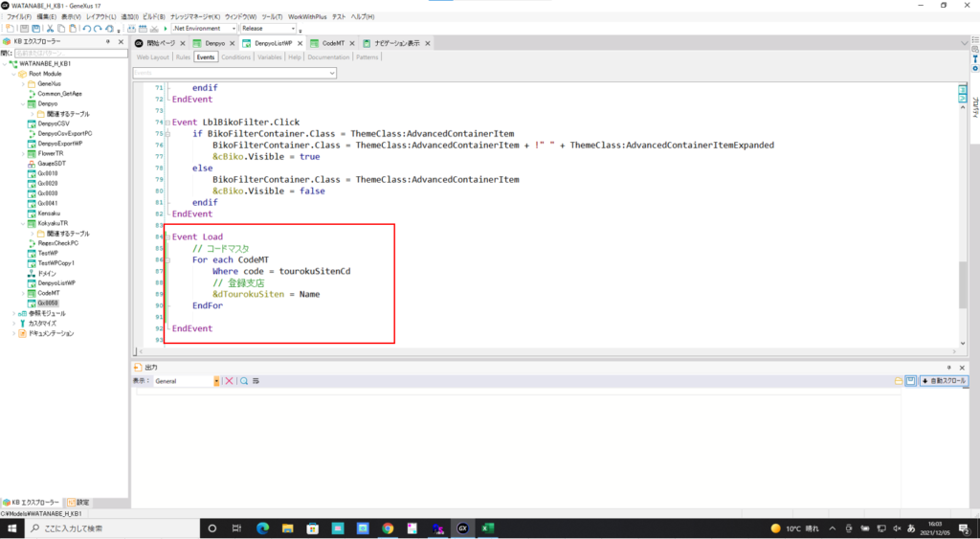Image resolution: width=980 pixels, height=539 pixels.
Task: Click the Save All toolbar icon
Action: point(36,29)
